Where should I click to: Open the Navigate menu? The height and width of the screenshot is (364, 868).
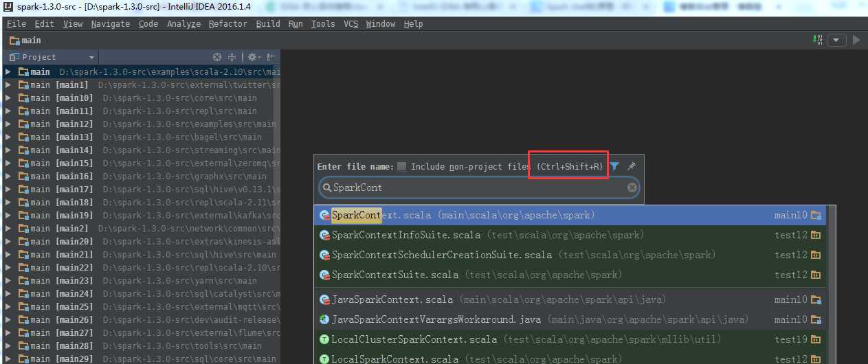[110, 23]
